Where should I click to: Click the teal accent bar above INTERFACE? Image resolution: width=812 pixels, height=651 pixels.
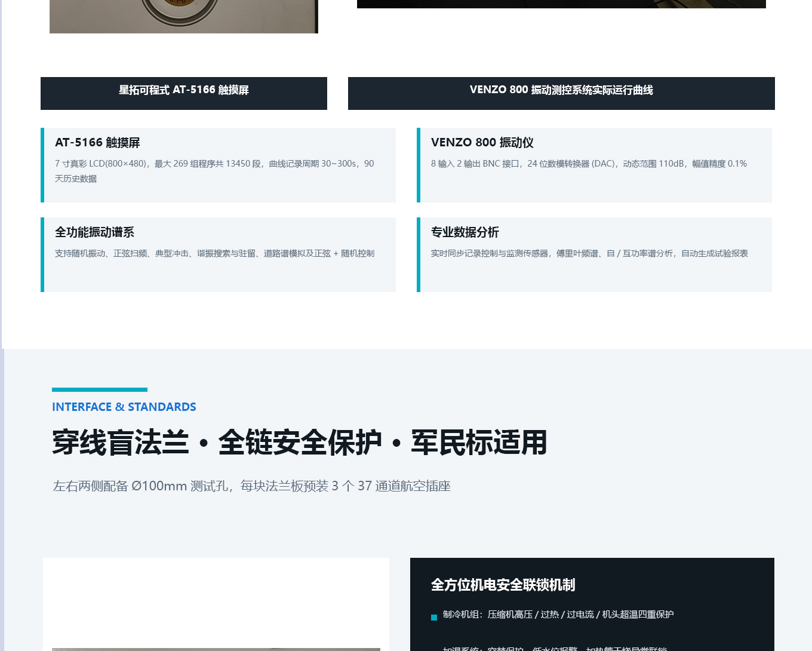(100, 389)
